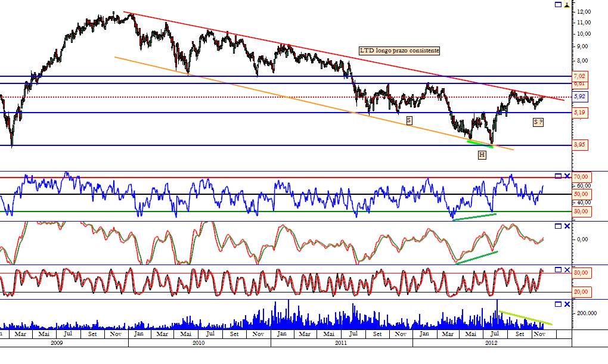Click the Jul 2012 month marker

(x=495, y=334)
